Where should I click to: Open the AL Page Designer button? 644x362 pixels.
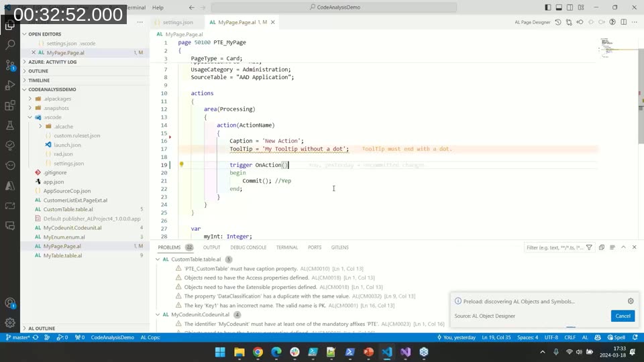pyautogui.click(x=532, y=22)
